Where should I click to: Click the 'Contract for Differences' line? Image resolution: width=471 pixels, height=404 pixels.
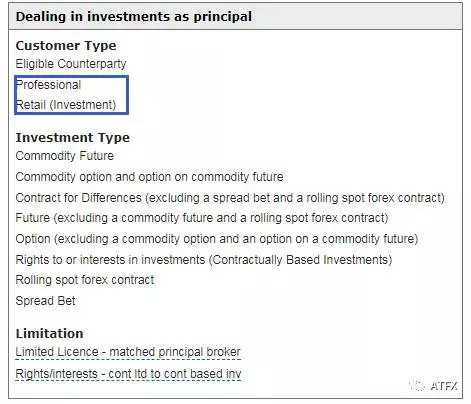coord(230,198)
